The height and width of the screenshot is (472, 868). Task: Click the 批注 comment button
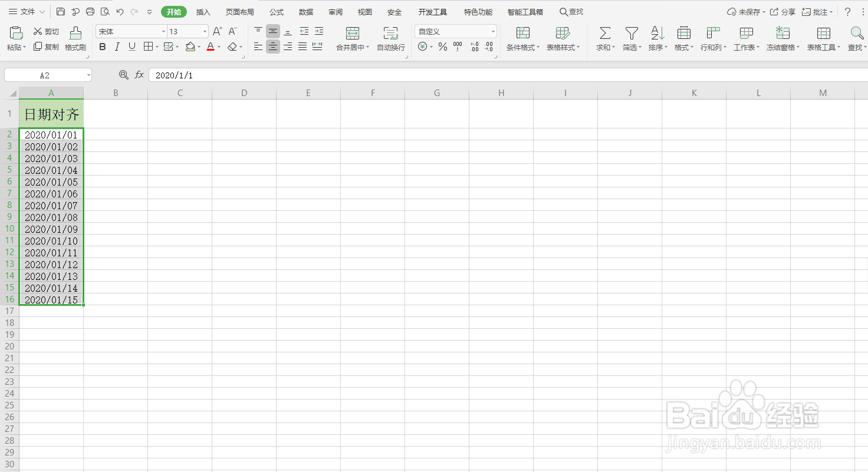pos(817,12)
